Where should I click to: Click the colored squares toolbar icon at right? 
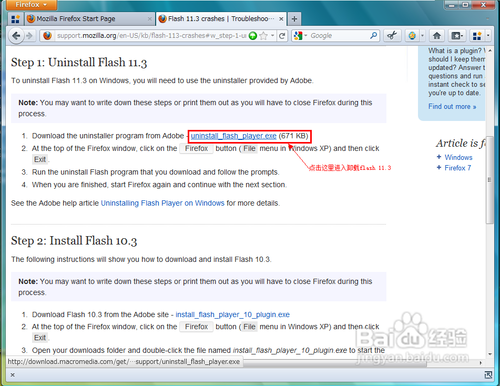point(477,36)
